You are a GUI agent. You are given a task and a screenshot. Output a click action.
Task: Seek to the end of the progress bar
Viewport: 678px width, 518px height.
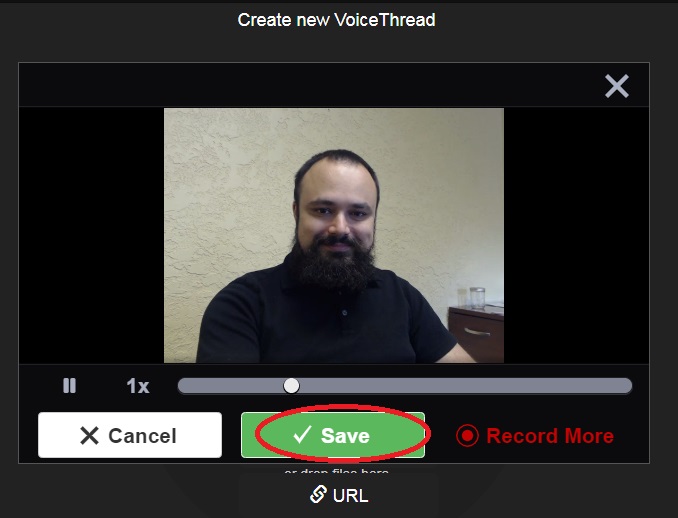(x=627, y=386)
